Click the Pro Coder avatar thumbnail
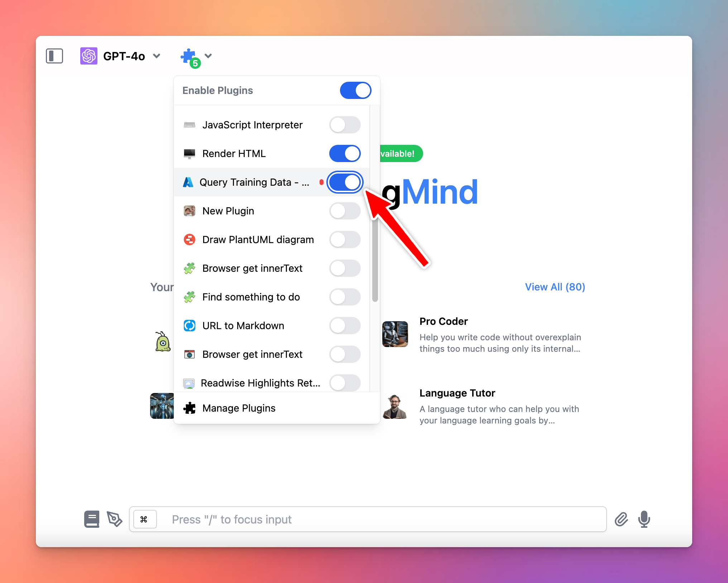Screen dimensions: 728x583 (x=395, y=334)
